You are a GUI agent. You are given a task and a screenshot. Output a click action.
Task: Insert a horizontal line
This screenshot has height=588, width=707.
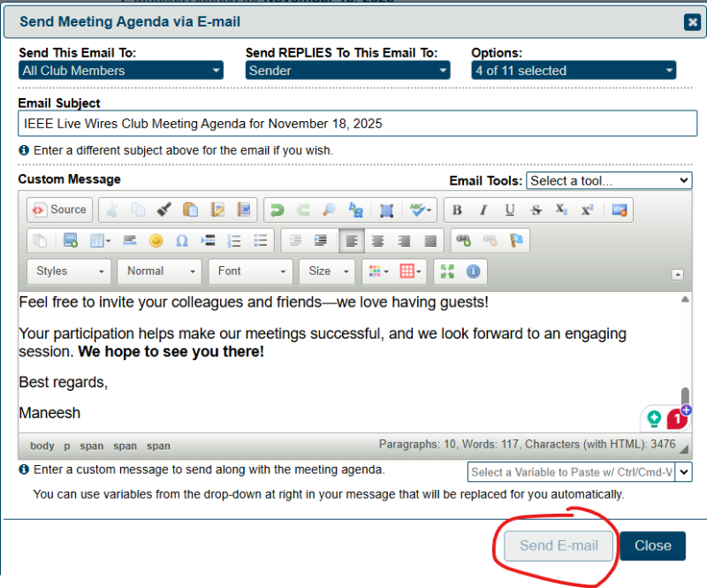click(x=130, y=241)
